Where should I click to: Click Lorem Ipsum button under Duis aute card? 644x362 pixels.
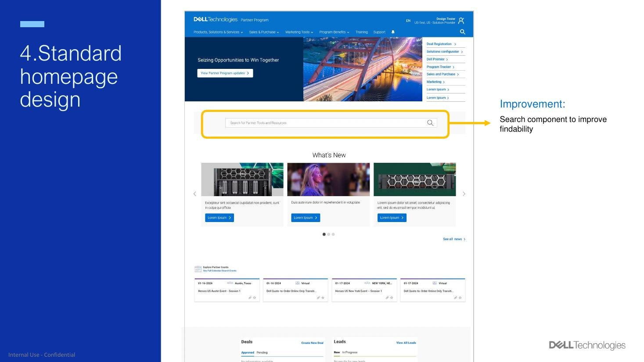click(306, 218)
